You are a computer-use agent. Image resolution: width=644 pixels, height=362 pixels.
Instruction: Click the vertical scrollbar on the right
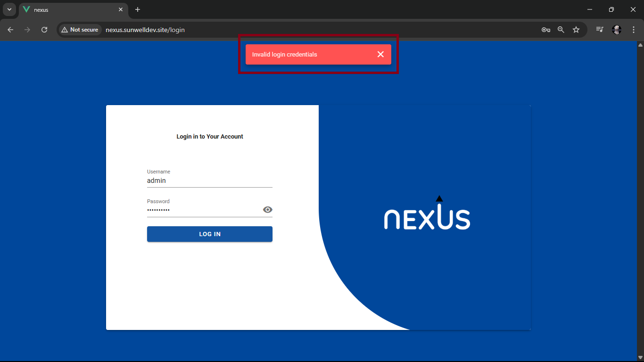pyautogui.click(x=641, y=189)
